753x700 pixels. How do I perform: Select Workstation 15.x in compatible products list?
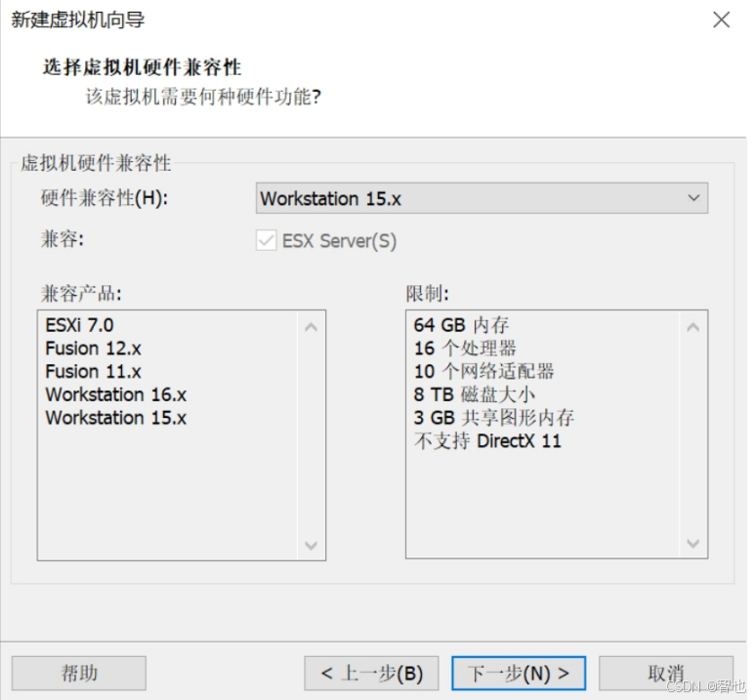116,417
